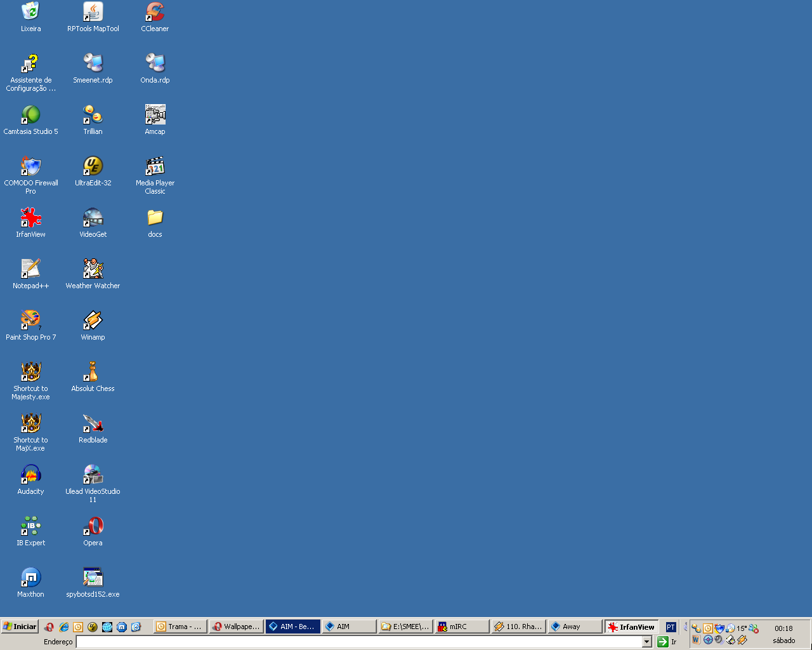Open CCleaner desktop shortcut
The image size is (812, 650).
click(x=155, y=16)
